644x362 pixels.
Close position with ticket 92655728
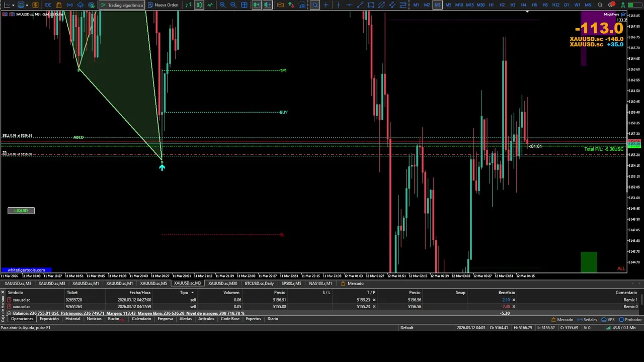point(514,300)
